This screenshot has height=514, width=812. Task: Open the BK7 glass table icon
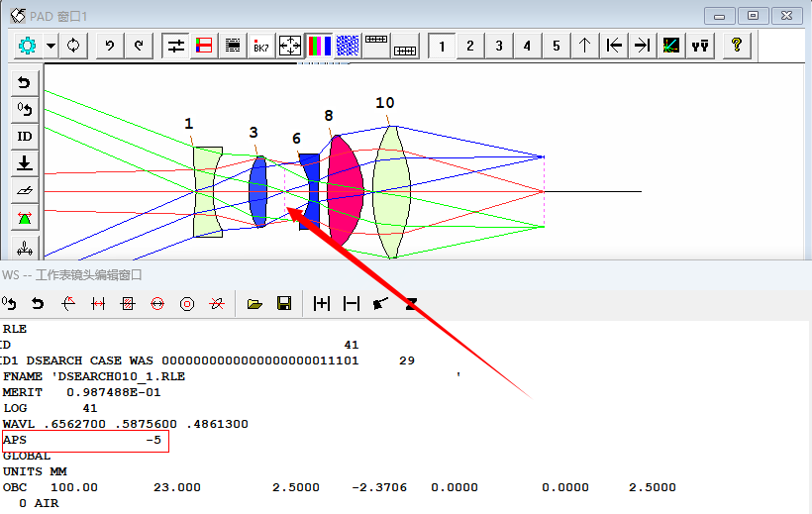pos(261,46)
